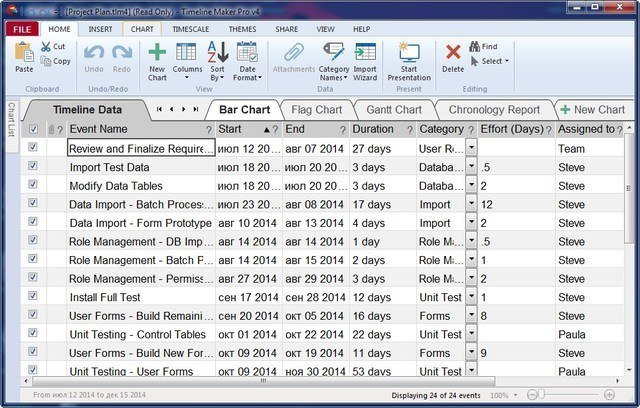Click the FILE button
Screen dimensions: 640x408
(x=21, y=30)
